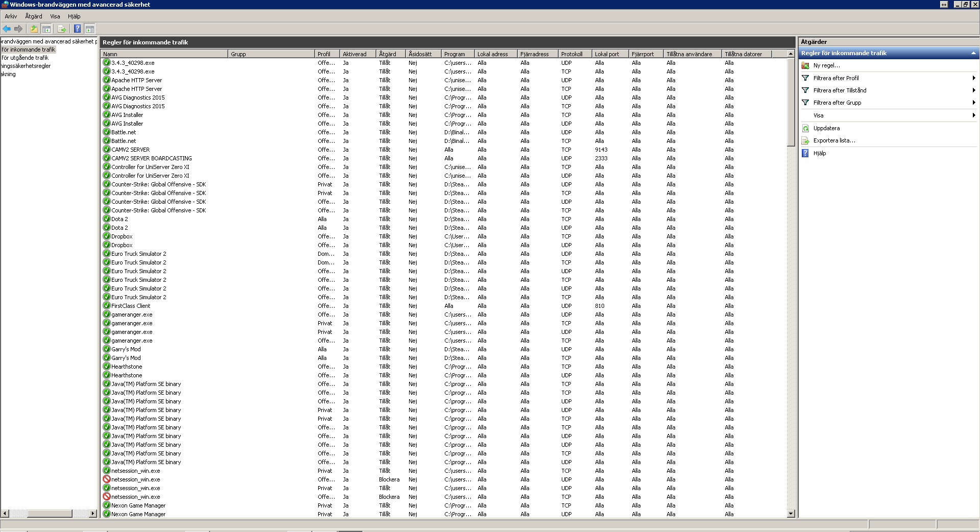This screenshot has width=980, height=532.
Task: Click Exportera lista... action link
Action: tap(834, 140)
